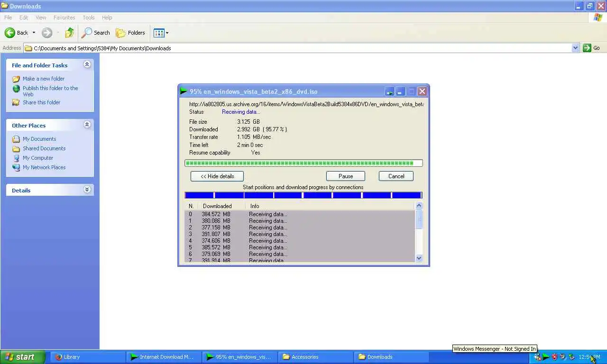Open the Forward history dropdown arrow
This screenshot has width=607, height=364.
(58, 33)
